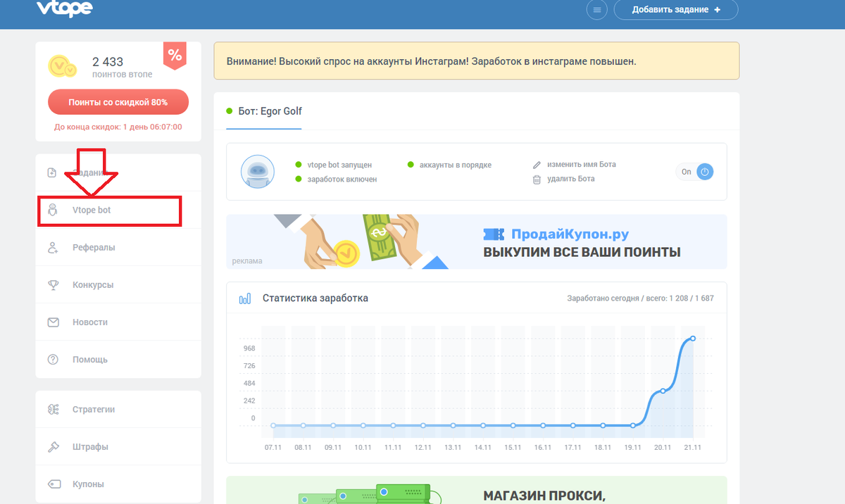Click the gold coin points icon

pos(61,66)
